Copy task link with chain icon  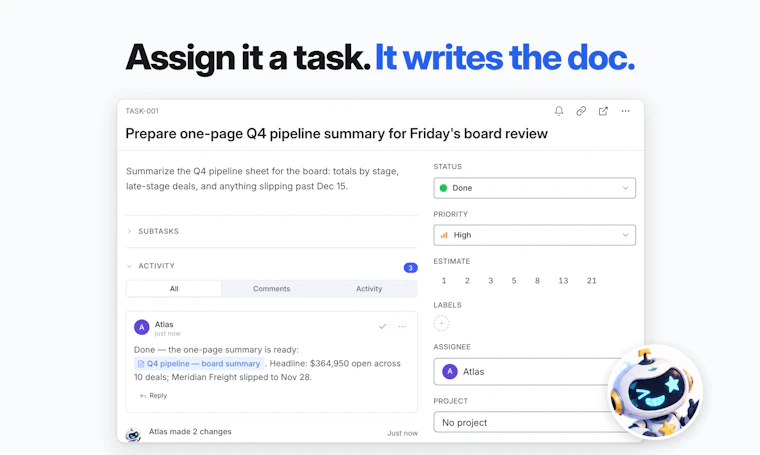pyautogui.click(x=581, y=111)
